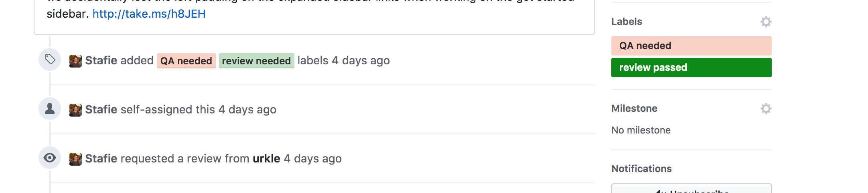Click the Unsubscribe notifications button
Image resolution: width=868 pixels, height=193 pixels.
(691, 189)
